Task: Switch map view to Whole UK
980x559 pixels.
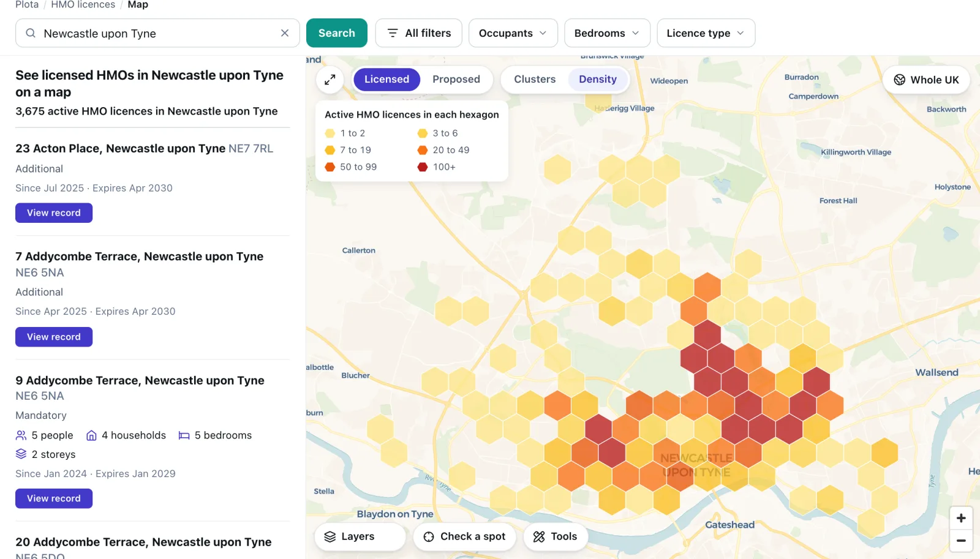Action: point(926,80)
